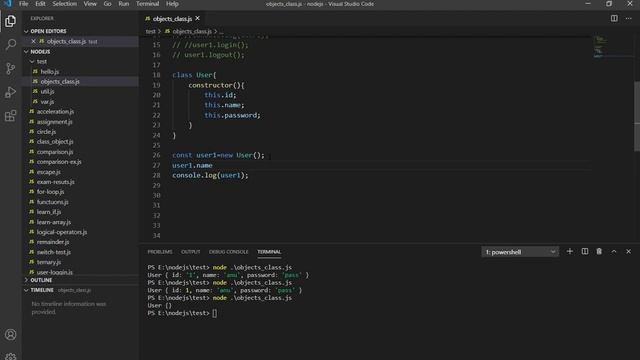Click the editor vertical scrollbar thumb

click(x=637, y=116)
